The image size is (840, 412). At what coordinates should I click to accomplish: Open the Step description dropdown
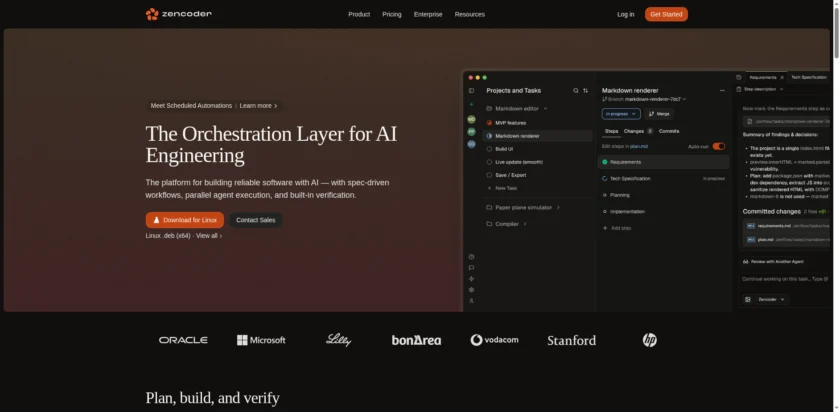(x=760, y=89)
